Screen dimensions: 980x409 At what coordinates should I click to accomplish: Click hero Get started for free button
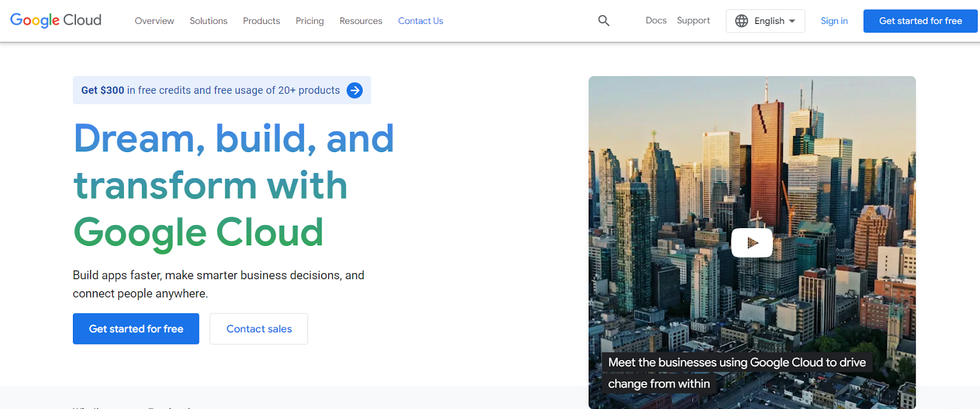[x=136, y=329]
